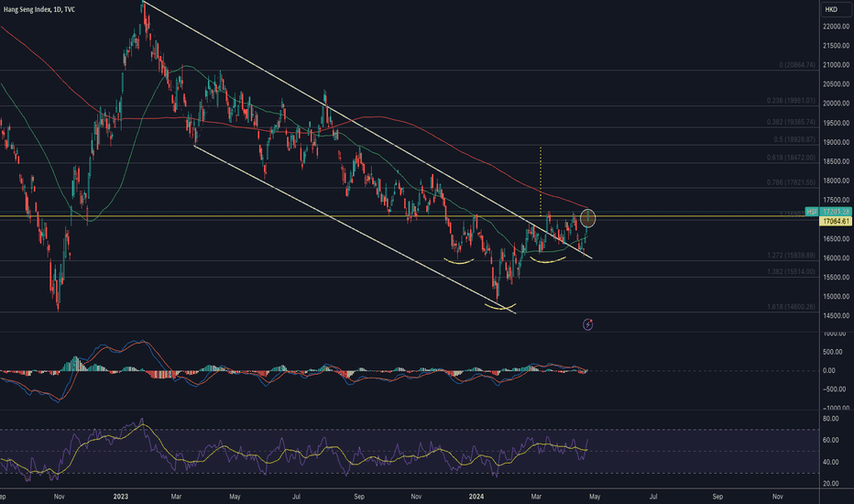
Task: Click the 60.00 level on RSI scale
Action: tap(830, 440)
